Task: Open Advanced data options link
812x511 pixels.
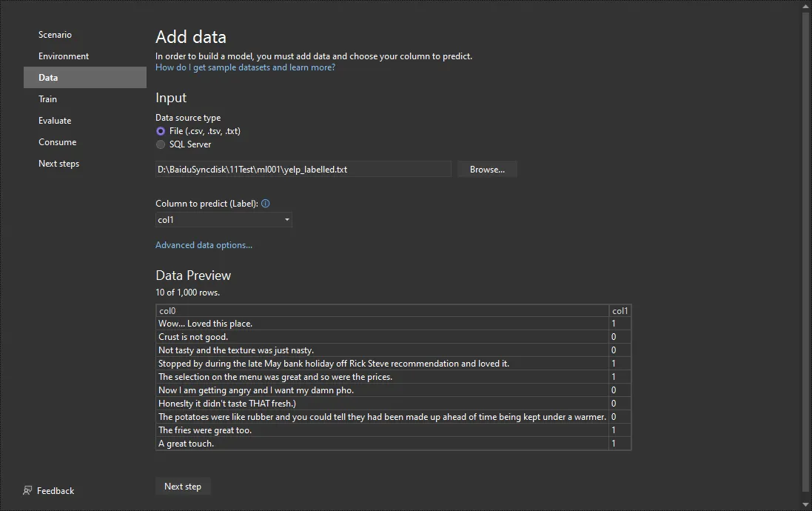Action: pyautogui.click(x=204, y=245)
